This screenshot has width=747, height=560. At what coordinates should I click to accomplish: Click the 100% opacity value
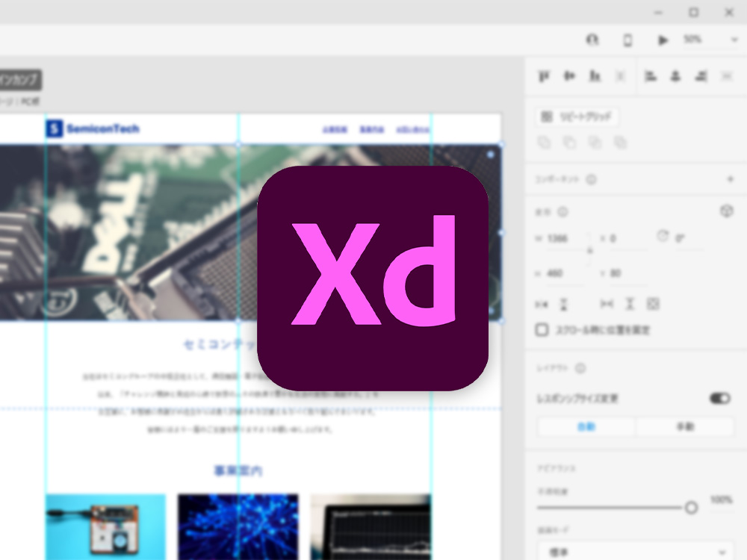tap(722, 500)
